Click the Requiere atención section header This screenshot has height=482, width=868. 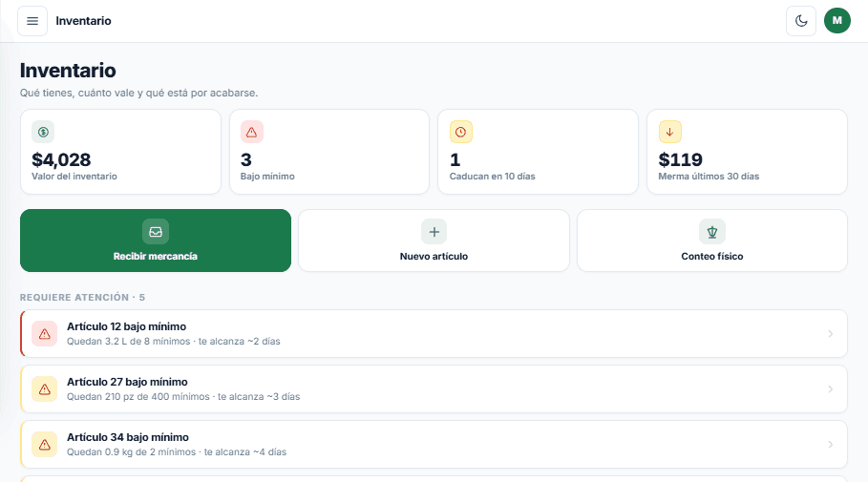(x=82, y=298)
